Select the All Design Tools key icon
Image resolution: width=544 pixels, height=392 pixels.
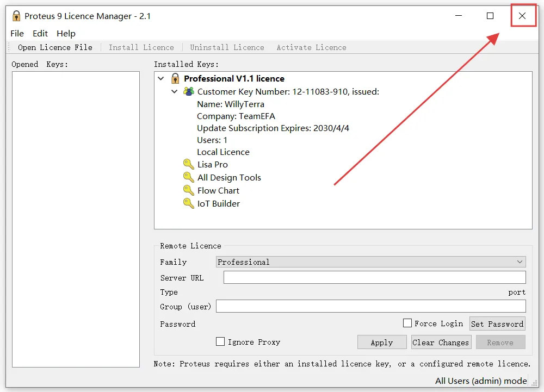188,177
